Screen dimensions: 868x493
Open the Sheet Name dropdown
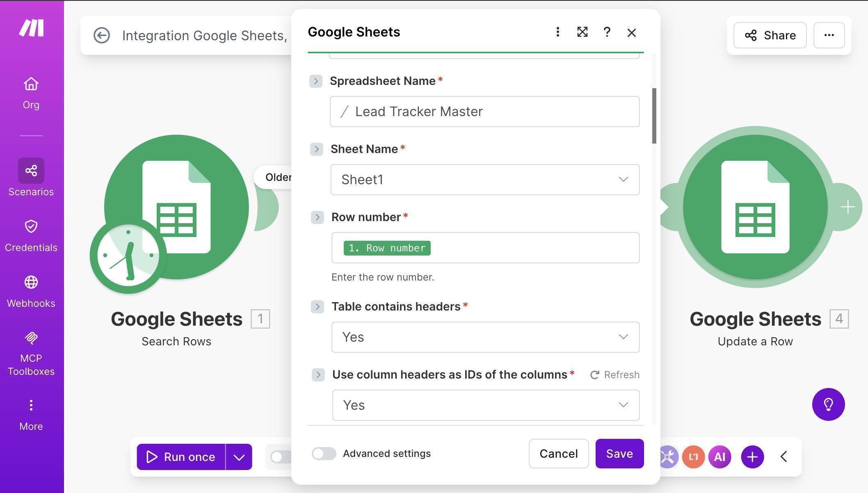tap(485, 179)
